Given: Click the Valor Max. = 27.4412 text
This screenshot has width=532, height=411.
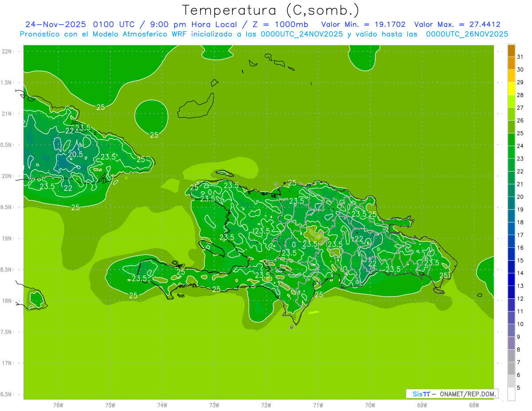Looking at the screenshot, I should (457, 24).
